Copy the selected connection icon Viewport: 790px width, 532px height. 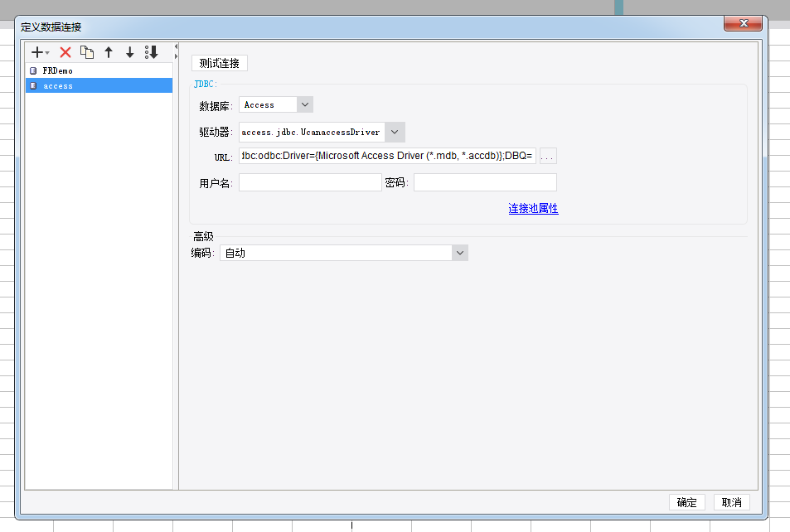click(x=87, y=52)
